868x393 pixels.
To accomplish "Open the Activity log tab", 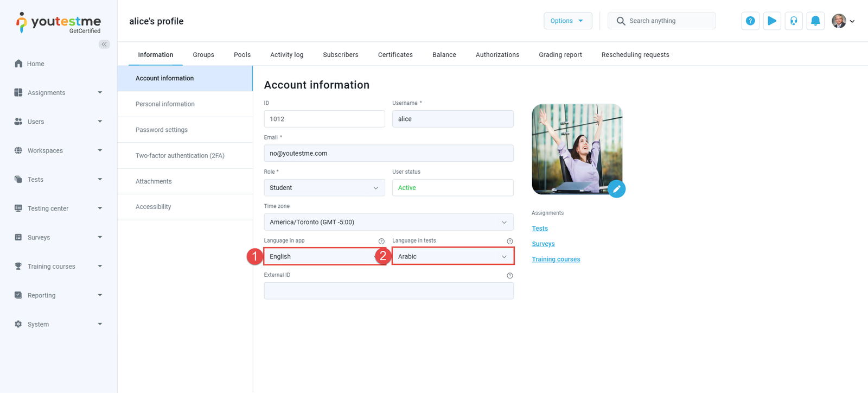I will (287, 55).
